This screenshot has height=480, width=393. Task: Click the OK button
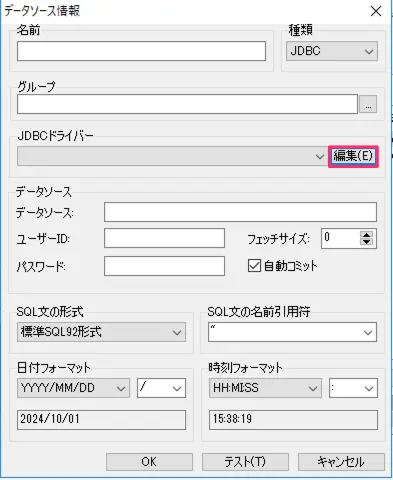click(149, 462)
